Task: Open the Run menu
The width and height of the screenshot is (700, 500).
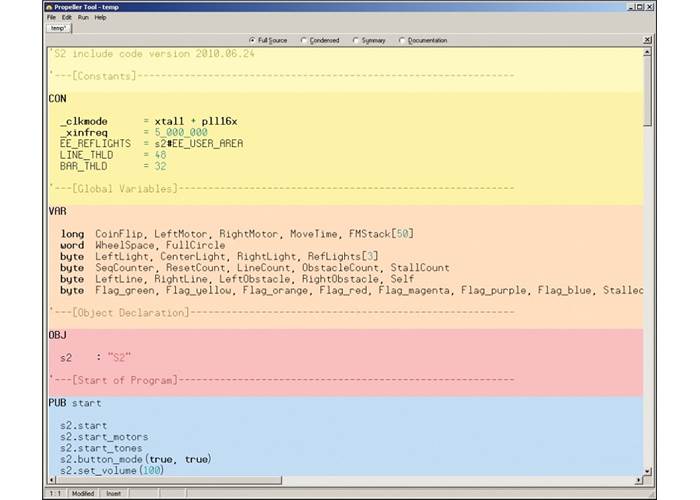Action: point(82,17)
